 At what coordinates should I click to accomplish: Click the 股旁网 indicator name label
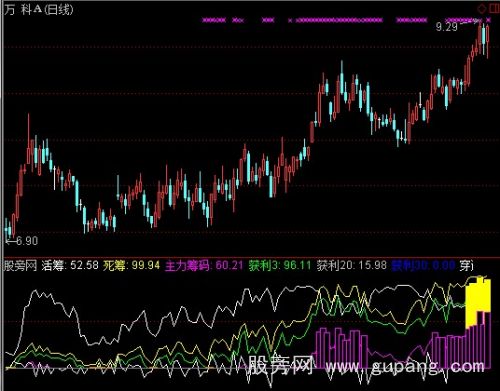(x=20, y=266)
